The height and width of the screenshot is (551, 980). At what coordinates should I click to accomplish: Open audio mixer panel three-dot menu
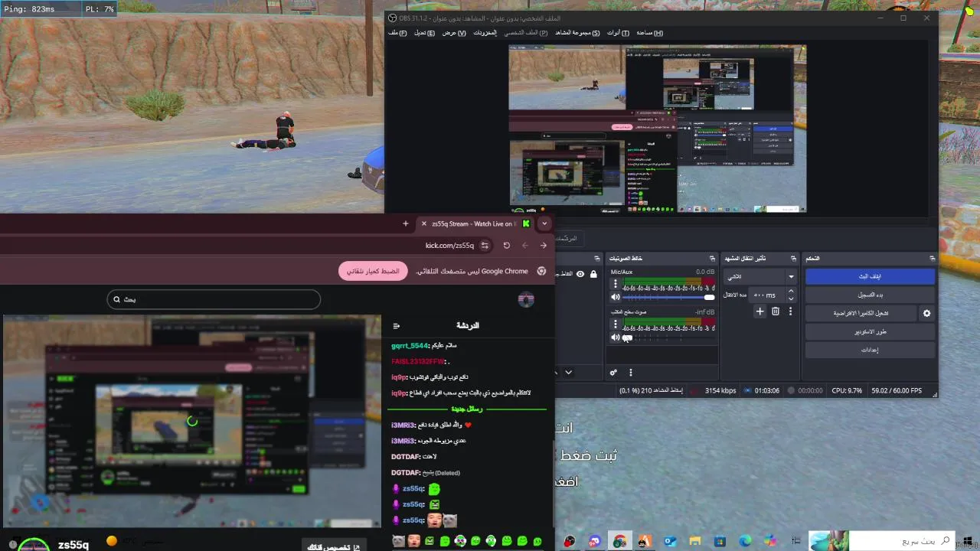click(631, 373)
